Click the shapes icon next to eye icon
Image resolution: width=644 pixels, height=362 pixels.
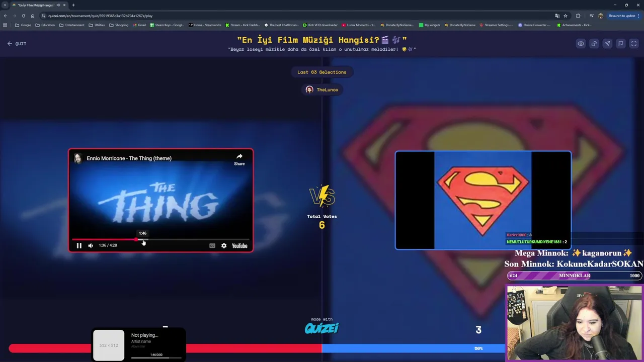(594, 44)
